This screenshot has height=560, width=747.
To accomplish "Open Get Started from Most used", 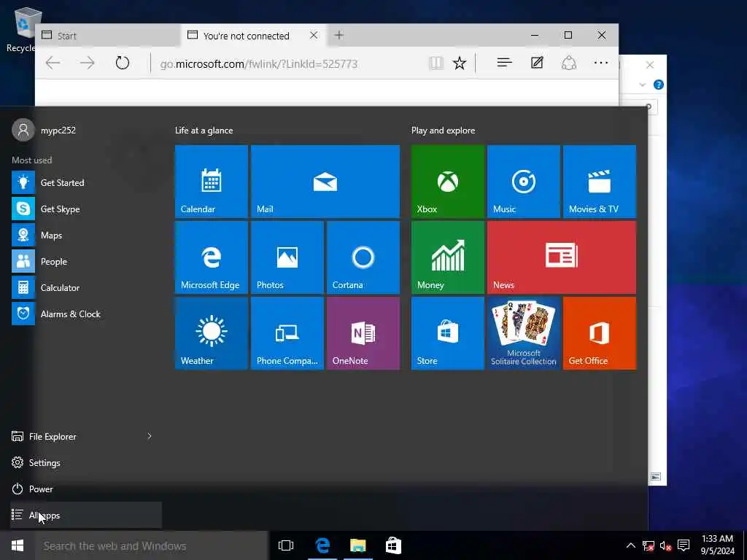I will [x=86, y=182].
